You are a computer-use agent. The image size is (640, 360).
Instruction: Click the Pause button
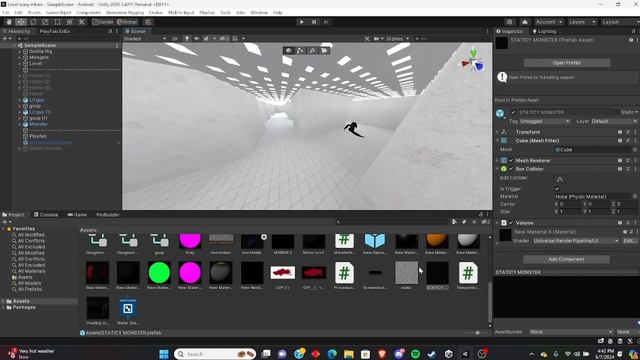pos(314,22)
